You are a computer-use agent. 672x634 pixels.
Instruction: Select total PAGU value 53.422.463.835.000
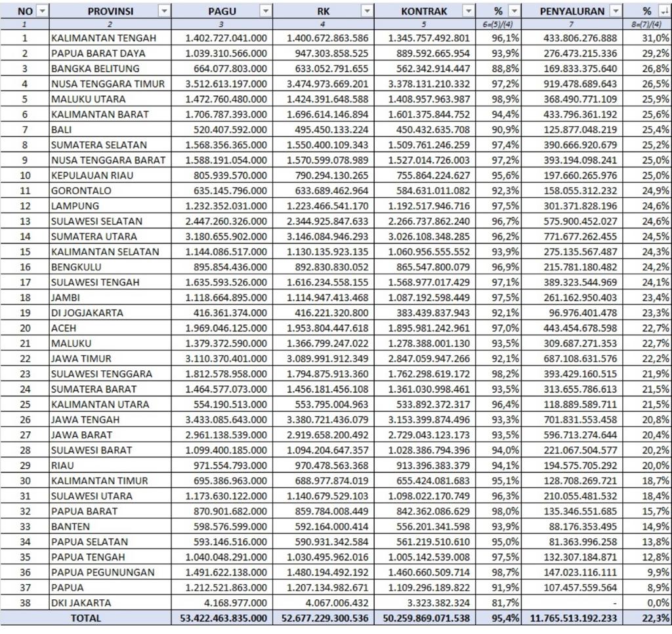[222, 618]
